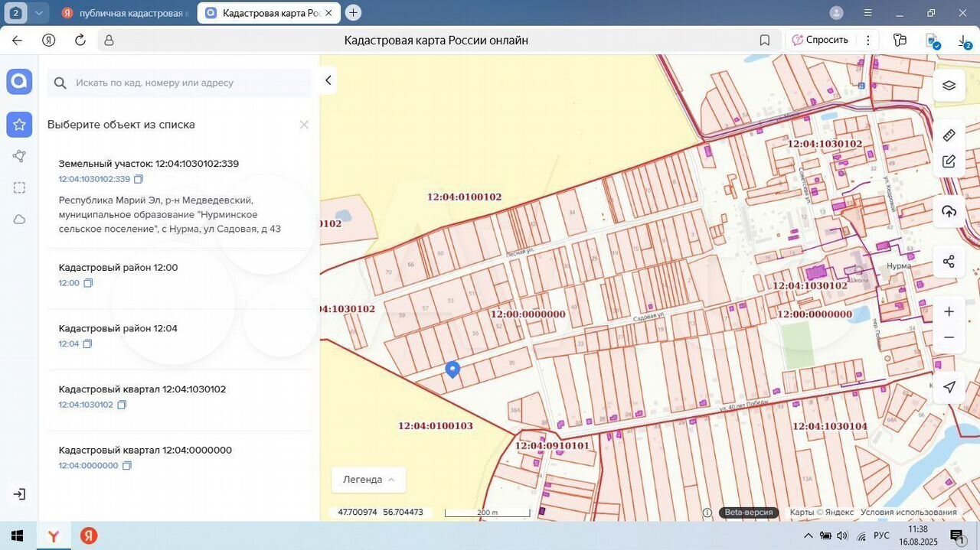Click the cadastral map logo icon
Screen dimensions: 980x550
coord(19,81)
